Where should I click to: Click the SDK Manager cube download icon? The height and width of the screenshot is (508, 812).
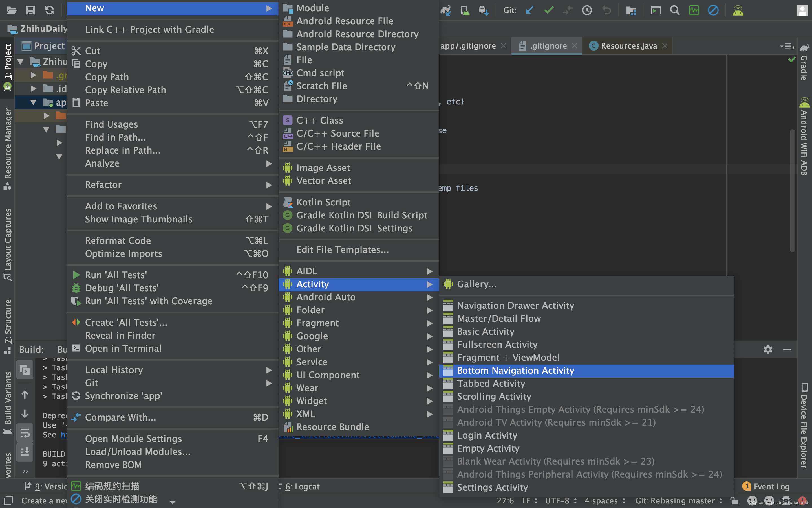pyautogui.click(x=484, y=10)
